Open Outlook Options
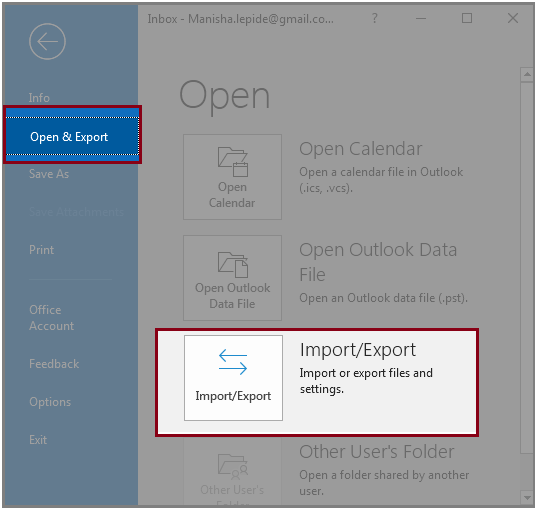The image size is (537, 510). tap(50, 402)
